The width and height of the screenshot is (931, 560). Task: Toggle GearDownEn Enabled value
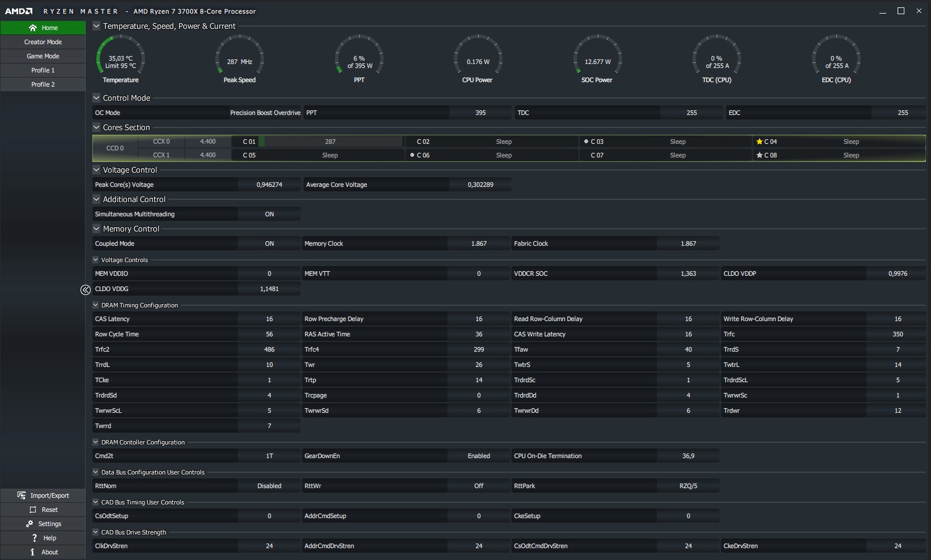[479, 456]
